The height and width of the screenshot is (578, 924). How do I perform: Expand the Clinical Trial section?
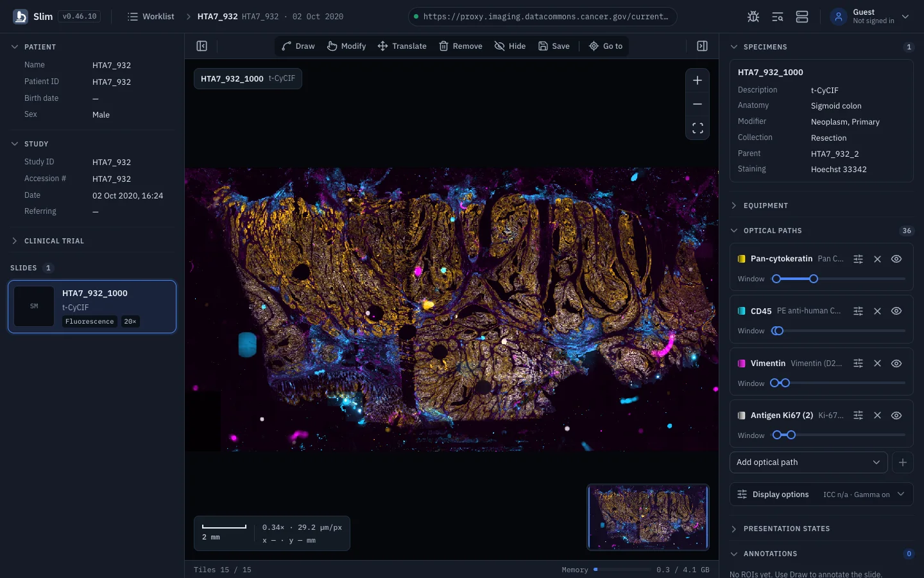tap(92, 241)
